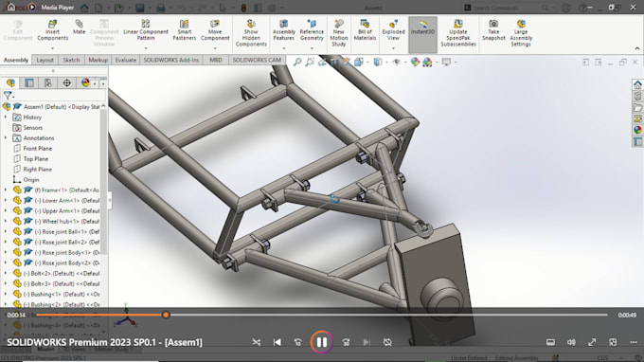This screenshot has height=362, width=644.
Task: Go to previous track
Action: (x=277, y=342)
